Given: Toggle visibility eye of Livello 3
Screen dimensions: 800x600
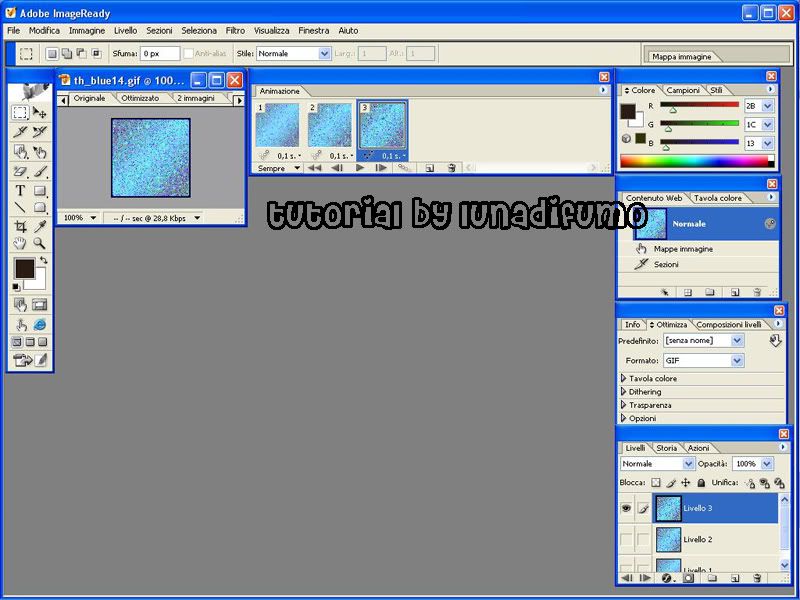Looking at the screenshot, I should pos(626,508).
